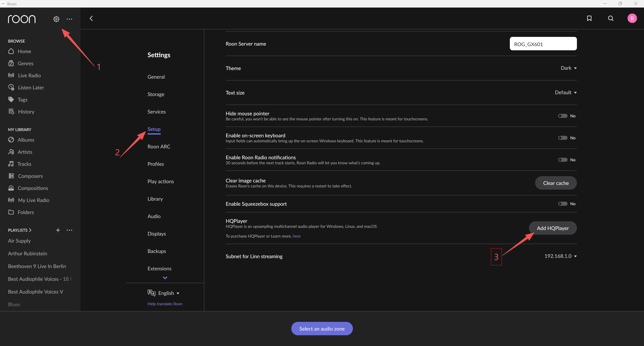Open the Best Audiophile Voices - 18 playlist
Image resolution: width=644 pixels, height=346 pixels.
[40, 279]
